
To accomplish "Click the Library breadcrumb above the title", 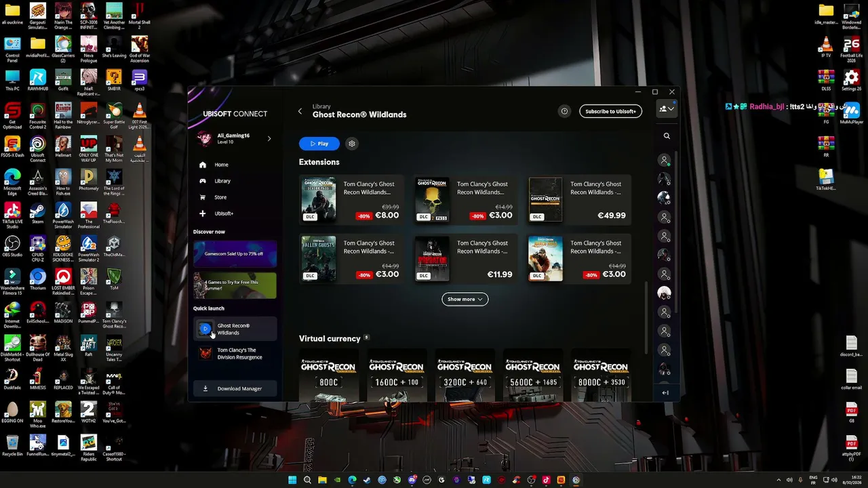I will pos(321,106).
